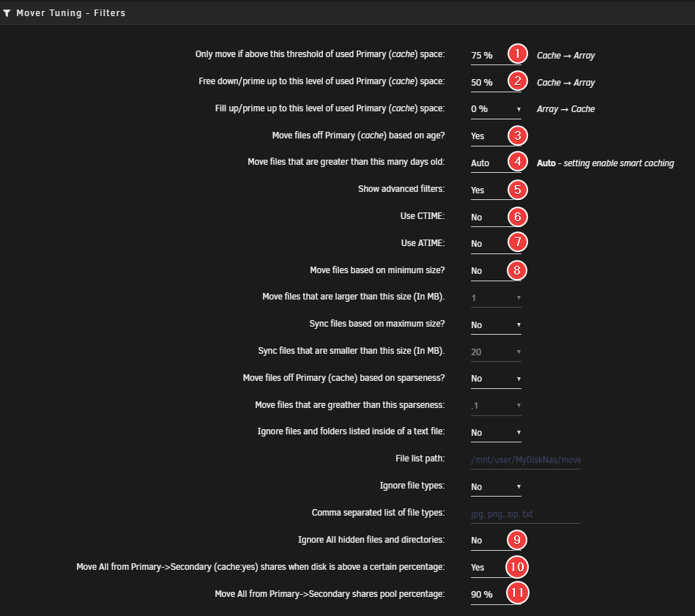Open Ignore files listed in text file dropdown
The width and height of the screenshot is (695, 616).
(496, 433)
